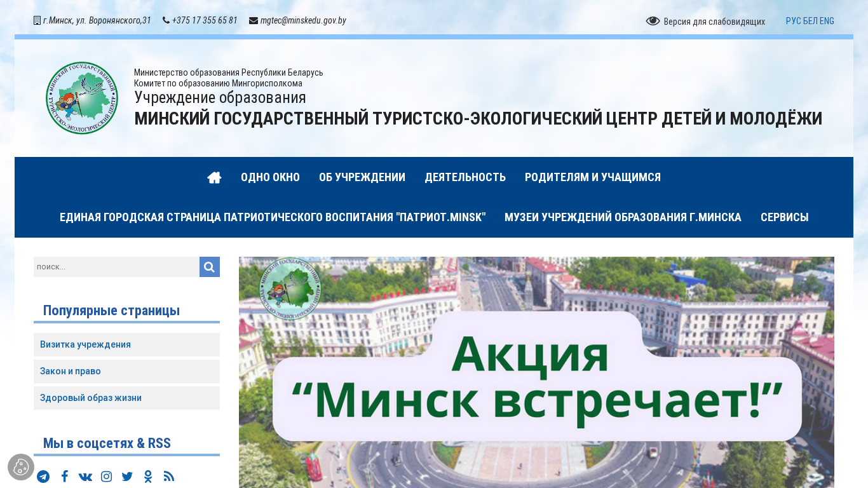The height and width of the screenshot is (488, 868).
Task: Click the phone icon beside the number
Action: pyautogui.click(x=166, y=20)
